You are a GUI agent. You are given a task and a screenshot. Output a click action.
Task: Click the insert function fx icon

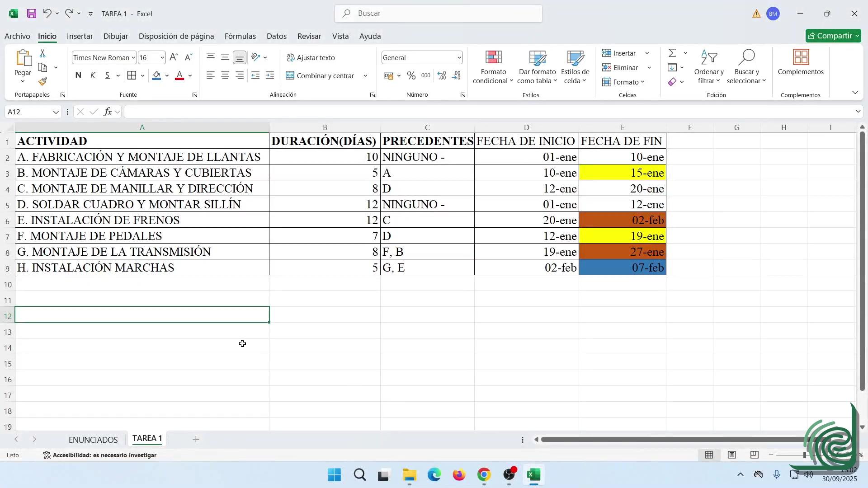(108, 112)
